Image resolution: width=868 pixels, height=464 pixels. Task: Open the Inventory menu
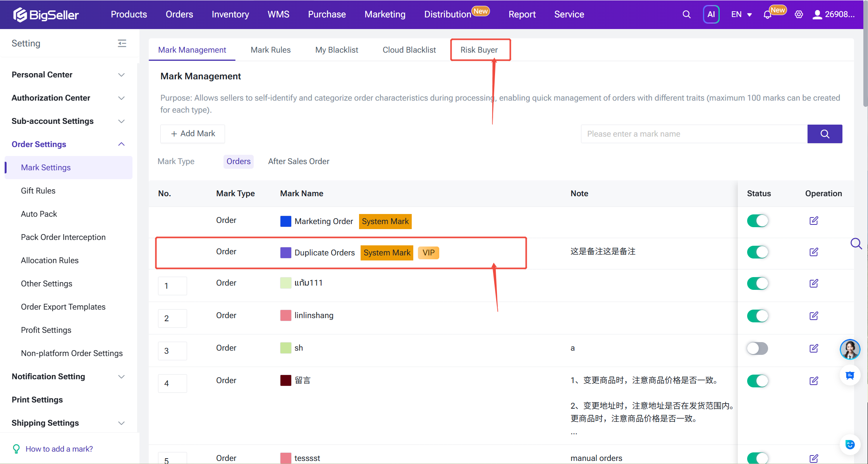tap(230, 14)
